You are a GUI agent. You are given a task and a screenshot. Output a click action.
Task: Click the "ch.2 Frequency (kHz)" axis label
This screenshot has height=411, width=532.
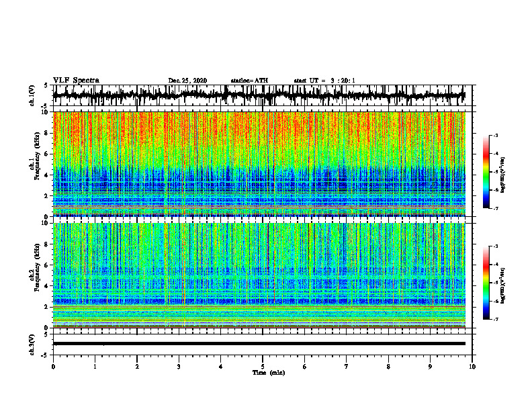pos(34,267)
